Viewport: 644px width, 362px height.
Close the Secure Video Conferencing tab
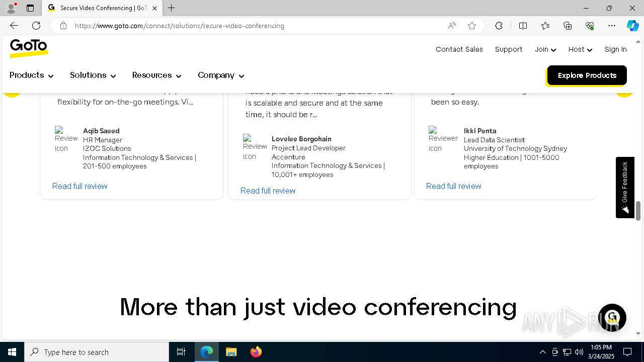(x=154, y=8)
